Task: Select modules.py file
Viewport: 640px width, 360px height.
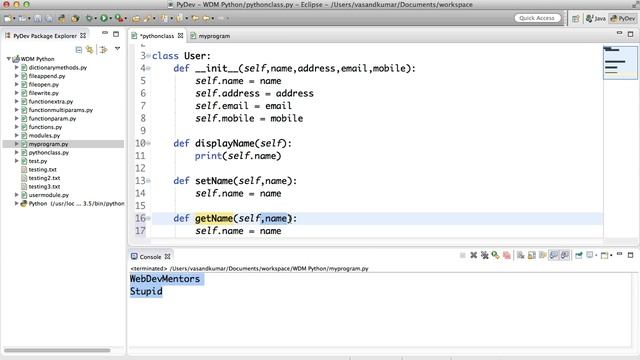Action: click(x=44, y=136)
